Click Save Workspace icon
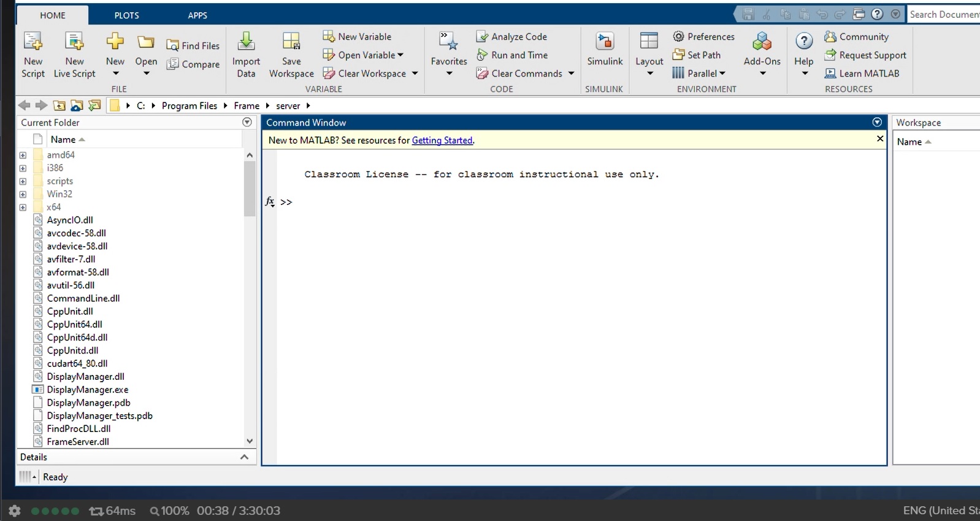Viewport: 980px width, 521px height. click(291, 42)
